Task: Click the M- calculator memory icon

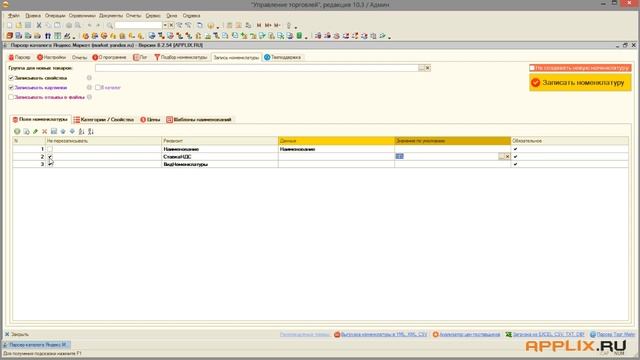Action: pos(277,25)
